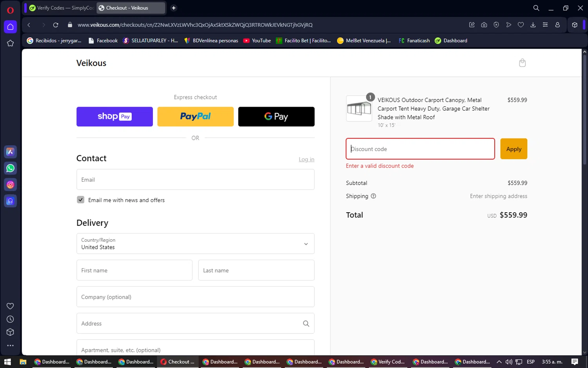The width and height of the screenshot is (588, 368).
Task: Go back to the previous page
Action: 29,25
